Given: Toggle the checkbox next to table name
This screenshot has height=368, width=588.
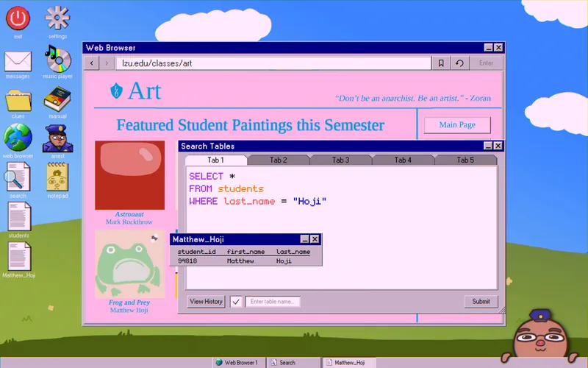Looking at the screenshot, I should tap(235, 302).
